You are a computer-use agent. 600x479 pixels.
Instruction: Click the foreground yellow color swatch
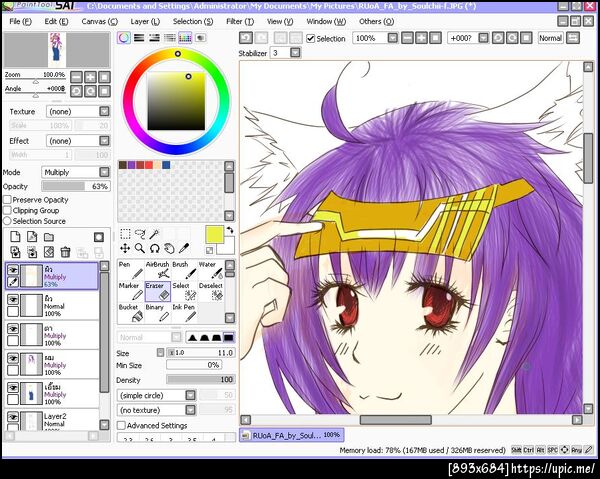coord(215,235)
